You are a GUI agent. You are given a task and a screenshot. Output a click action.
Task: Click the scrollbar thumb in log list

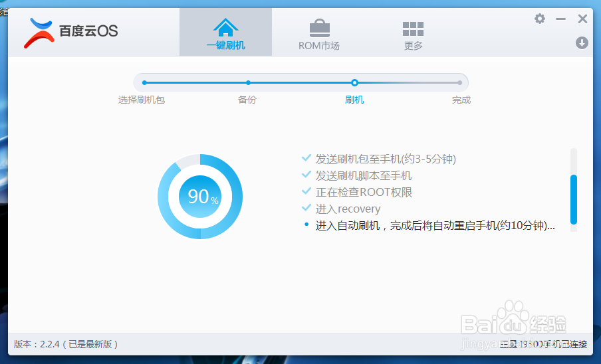click(573, 199)
